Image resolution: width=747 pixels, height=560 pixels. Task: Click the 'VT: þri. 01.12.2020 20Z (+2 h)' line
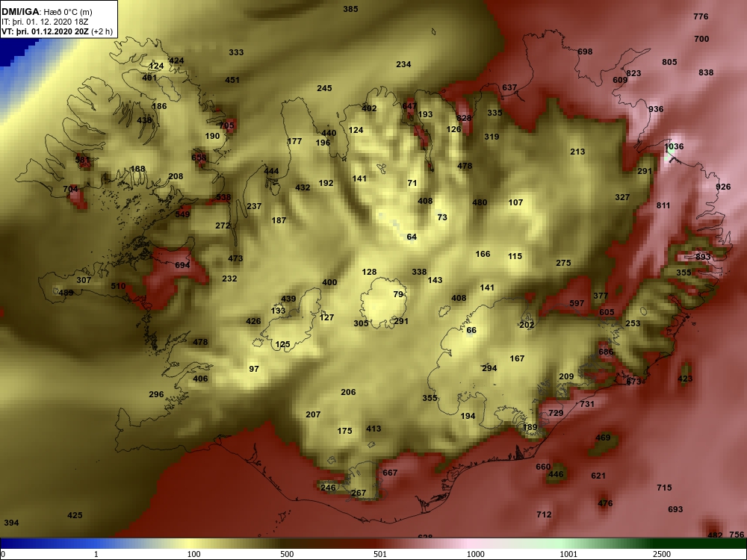coord(58,31)
